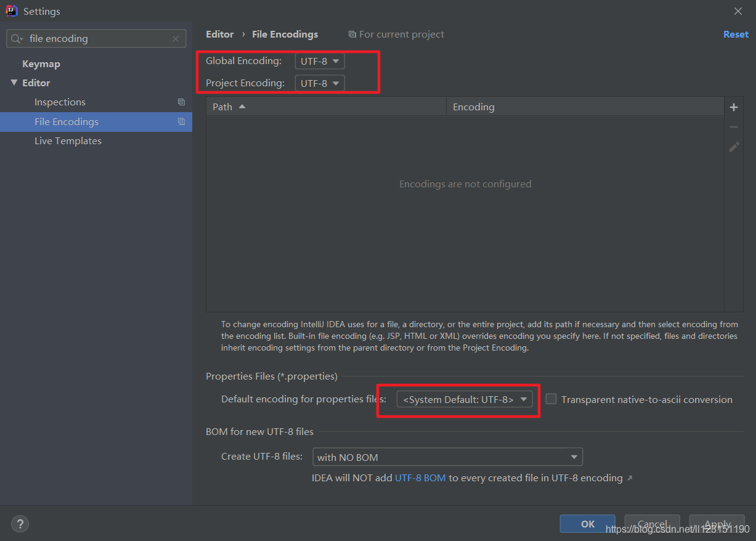The width and height of the screenshot is (756, 541).
Task: Enable Transparent native-to-ascii conversion checkbox
Action: 551,399
